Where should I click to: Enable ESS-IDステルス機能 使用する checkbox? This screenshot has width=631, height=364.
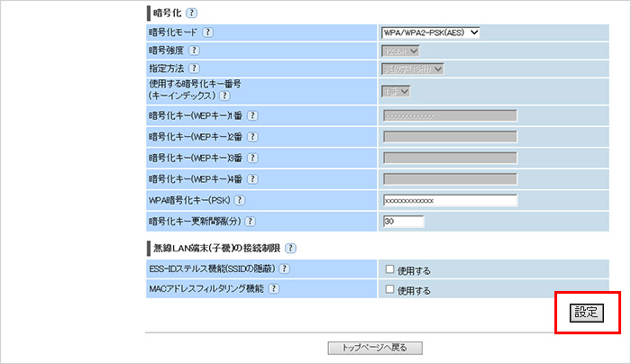(x=389, y=269)
